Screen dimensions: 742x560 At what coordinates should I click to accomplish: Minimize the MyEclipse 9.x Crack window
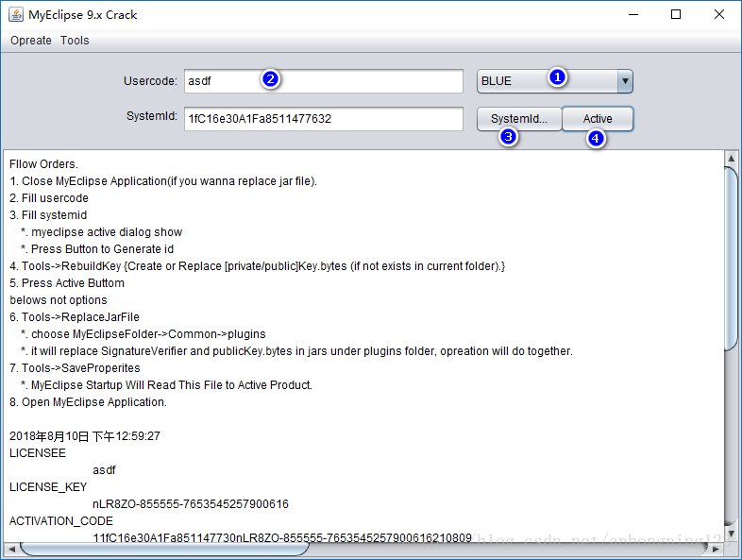tap(633, 15)
